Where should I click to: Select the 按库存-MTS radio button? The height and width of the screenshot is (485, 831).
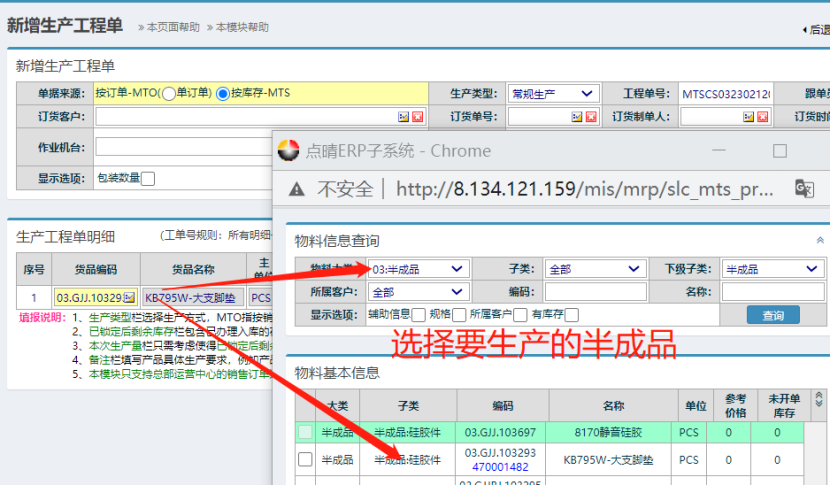(x=223, y=94)
